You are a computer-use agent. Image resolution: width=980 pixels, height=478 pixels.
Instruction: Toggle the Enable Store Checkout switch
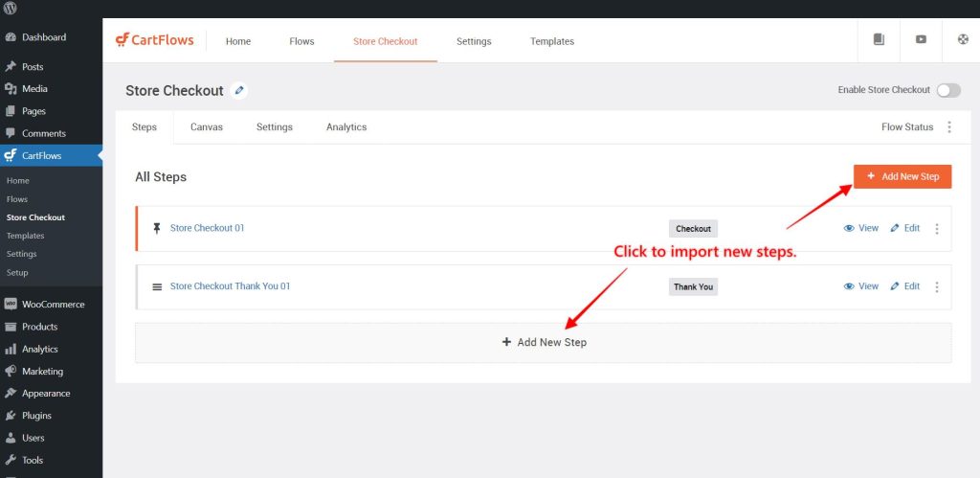coord(948,91)
